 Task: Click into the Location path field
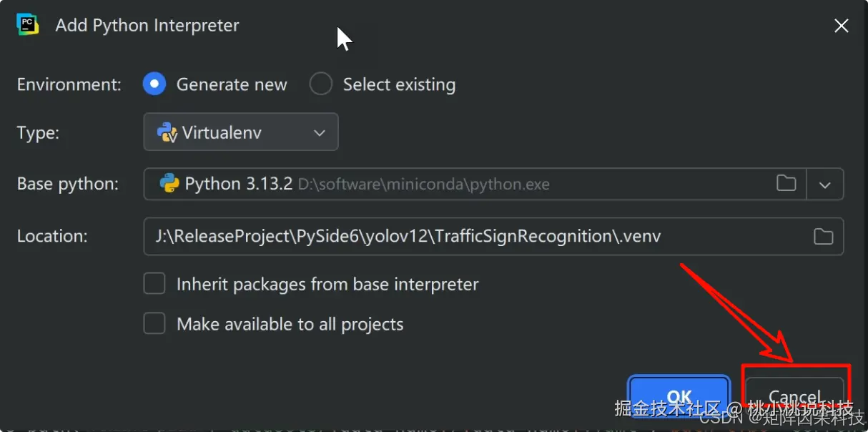point(472,236)
